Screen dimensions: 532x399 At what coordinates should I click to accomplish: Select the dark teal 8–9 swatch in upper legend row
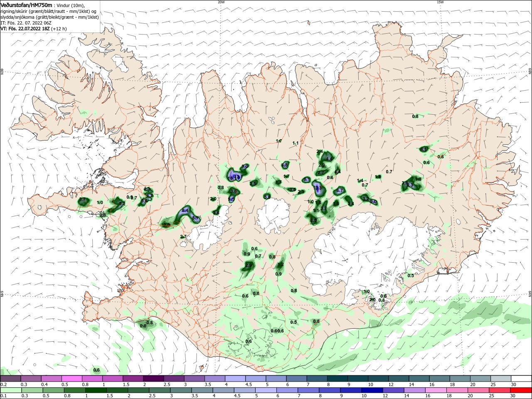pos(337,378)
